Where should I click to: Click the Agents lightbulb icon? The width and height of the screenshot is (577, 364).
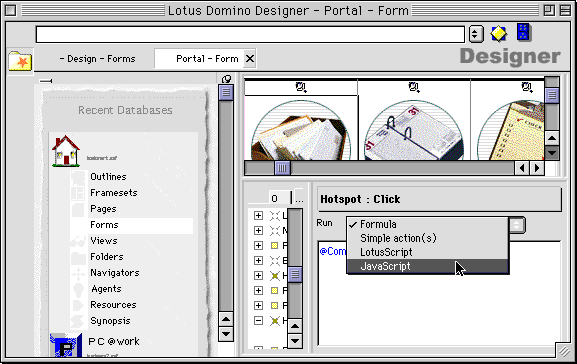[78, 289]
